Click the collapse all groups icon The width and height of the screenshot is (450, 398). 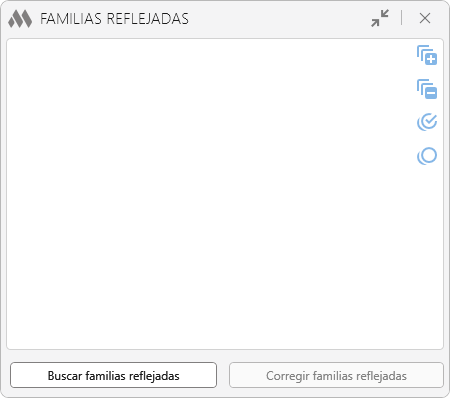(427, 89)
